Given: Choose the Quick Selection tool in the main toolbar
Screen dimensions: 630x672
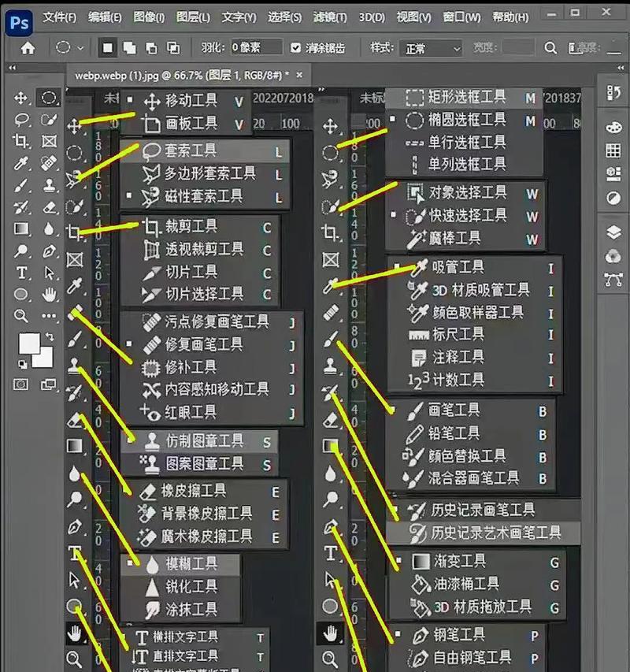Looking at the screenshot, I should [49, 120].
